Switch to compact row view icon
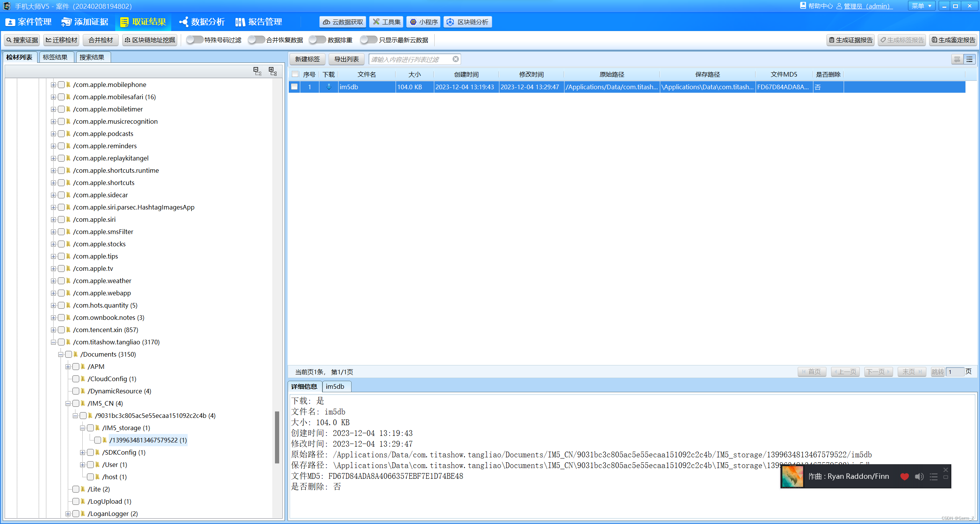Image resolution: width=980 pixels, height=524 pixels. [957, 59]
